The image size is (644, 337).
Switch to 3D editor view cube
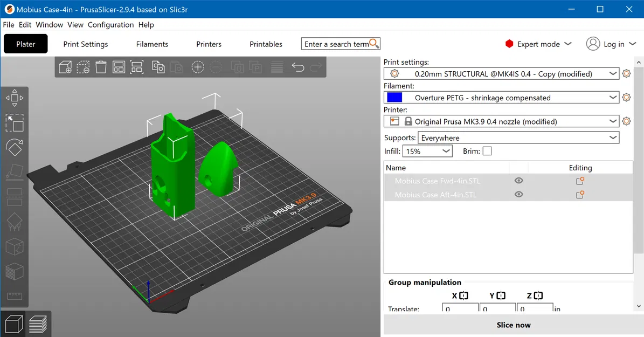click(13, 324)
